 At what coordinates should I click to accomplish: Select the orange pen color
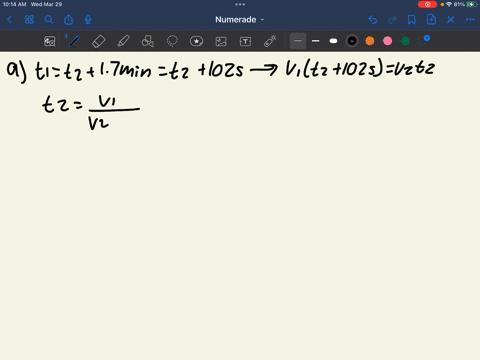[370, 41]
